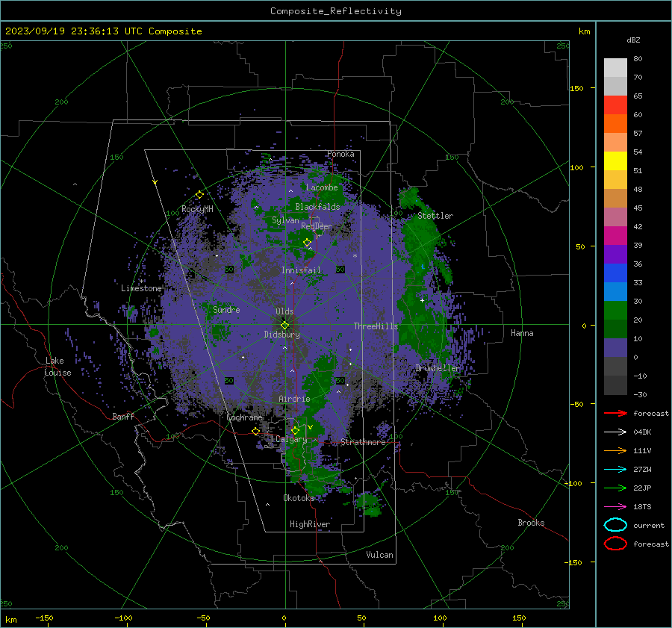
Task: Click the cyan current ellipse legend icon
Action: pyautogui.click(x=615, y=525)
